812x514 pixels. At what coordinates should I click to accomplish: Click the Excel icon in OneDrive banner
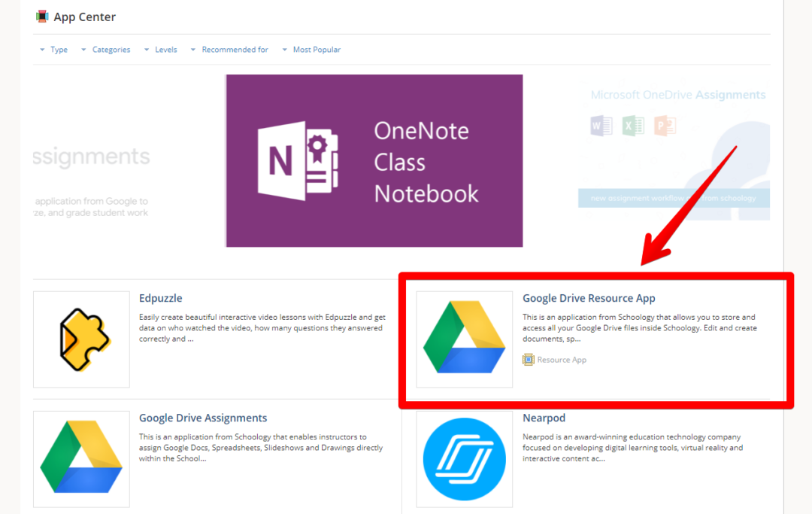point(633,126)
